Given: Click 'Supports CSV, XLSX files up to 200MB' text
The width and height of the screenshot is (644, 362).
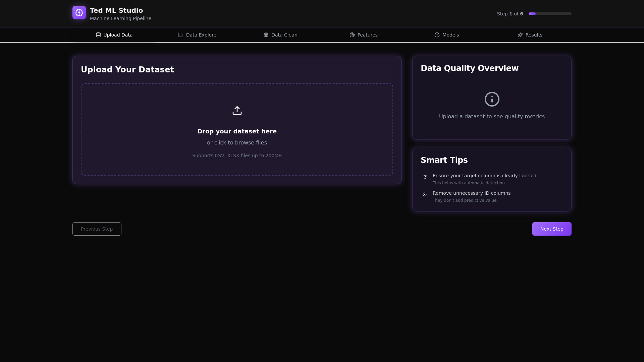Looking at the screenshot, I should 237,156.
